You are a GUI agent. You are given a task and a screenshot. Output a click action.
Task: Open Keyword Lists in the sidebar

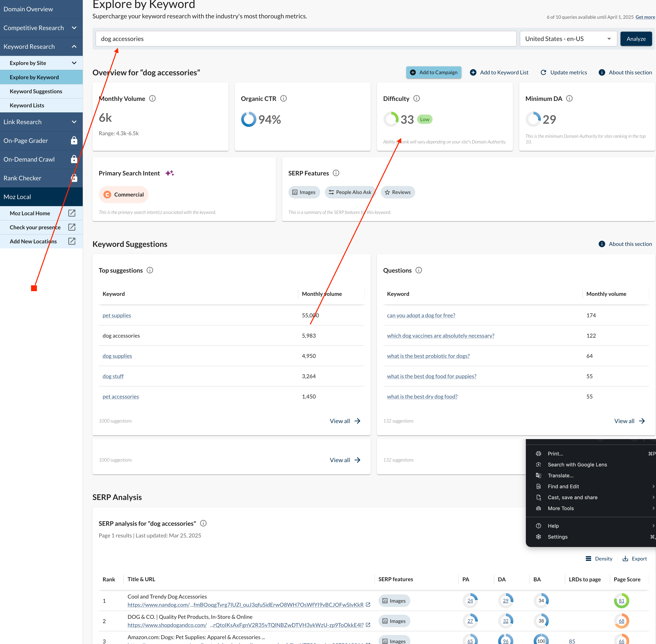(41, 106)
